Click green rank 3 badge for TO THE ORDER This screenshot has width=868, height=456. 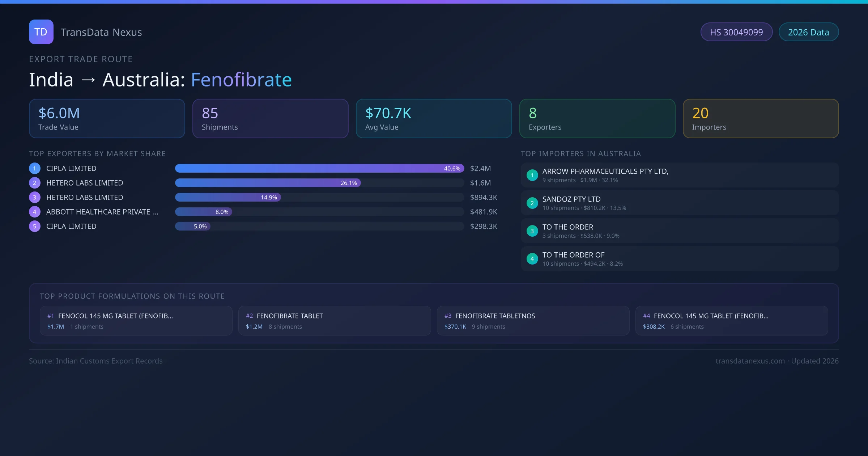pyautogui.click(x=532, y=231)
